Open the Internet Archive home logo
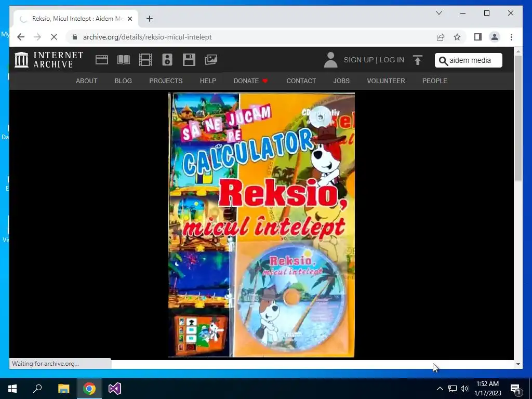Screen dimensions: 532x399 point(49,60)
